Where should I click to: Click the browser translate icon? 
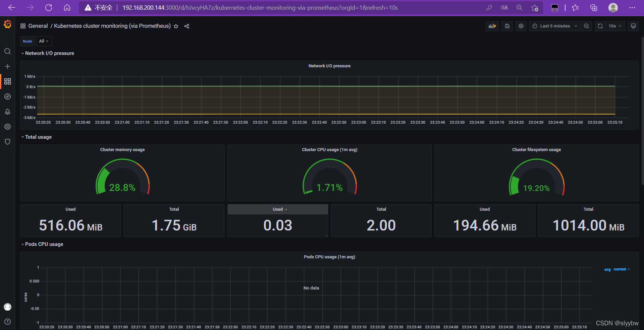coord(504,8)
